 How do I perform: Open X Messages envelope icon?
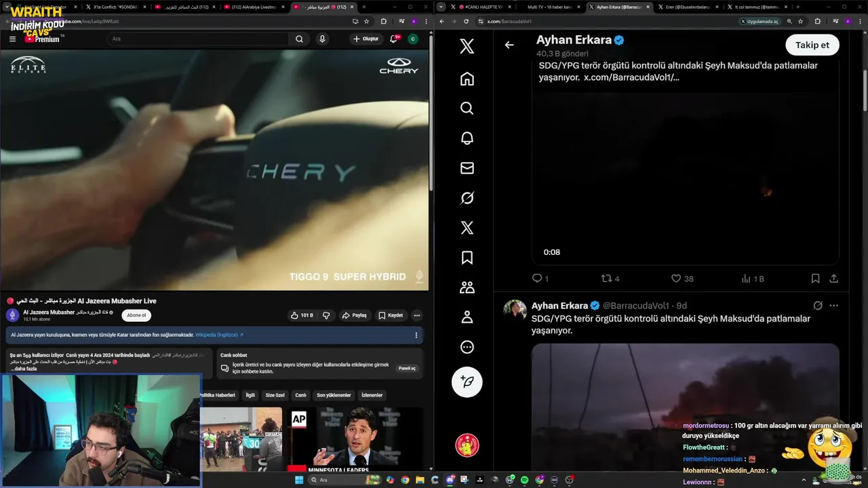click(x=467, y=168)
